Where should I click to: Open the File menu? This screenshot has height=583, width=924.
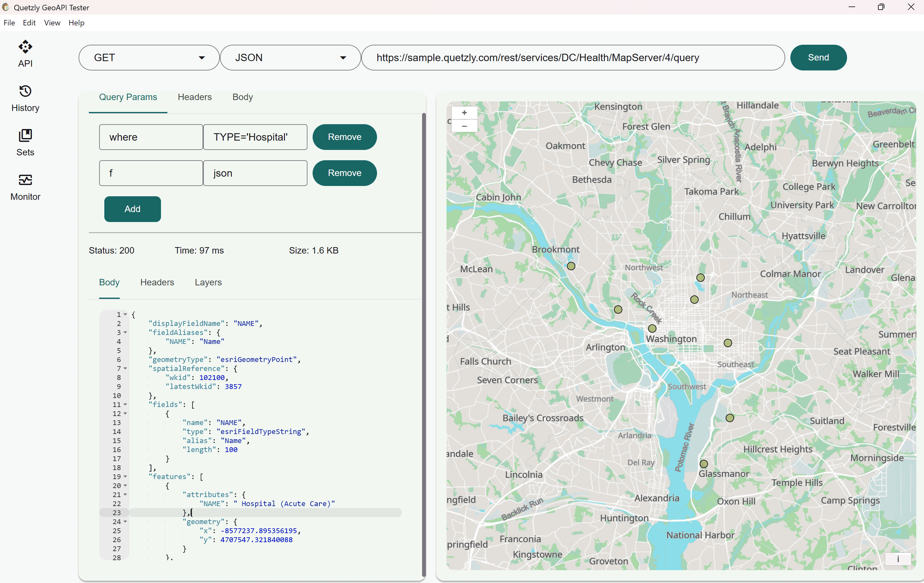(9, 23)
